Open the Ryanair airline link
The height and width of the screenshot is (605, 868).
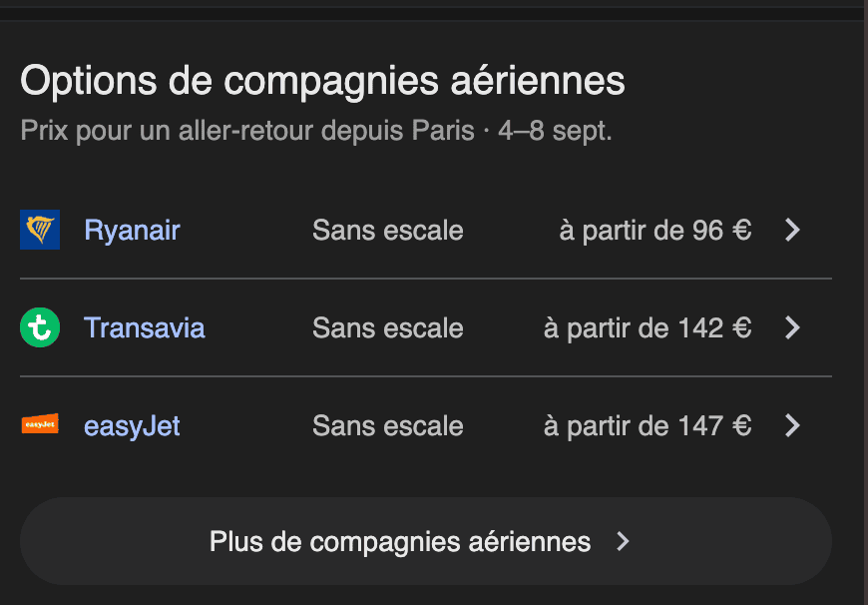(x=132, y=230)
